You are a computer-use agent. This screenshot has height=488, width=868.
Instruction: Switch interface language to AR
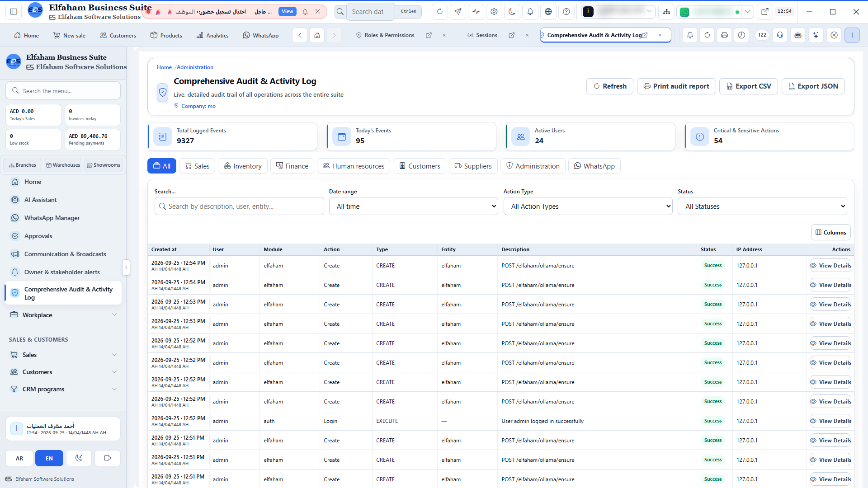pos(19,458)
